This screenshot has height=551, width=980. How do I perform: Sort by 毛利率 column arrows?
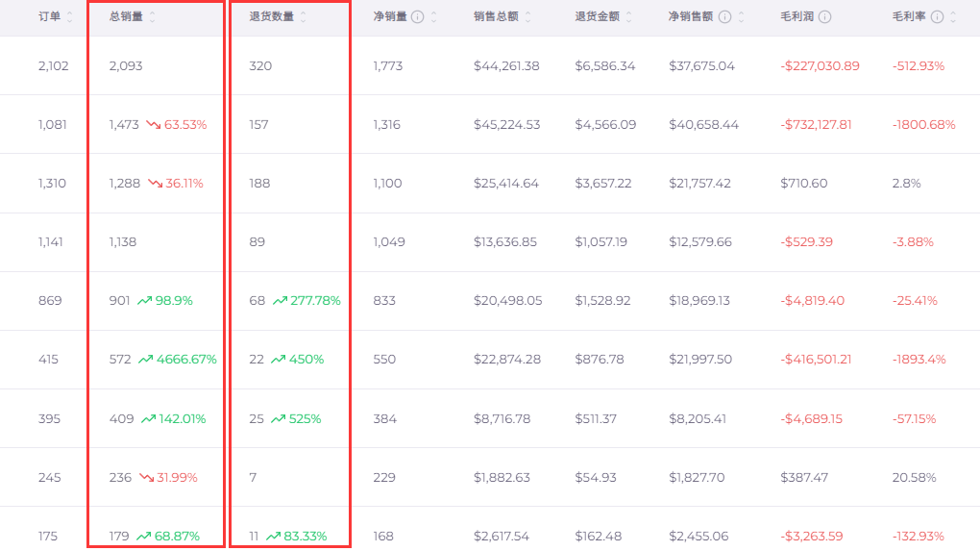[953, 17]
